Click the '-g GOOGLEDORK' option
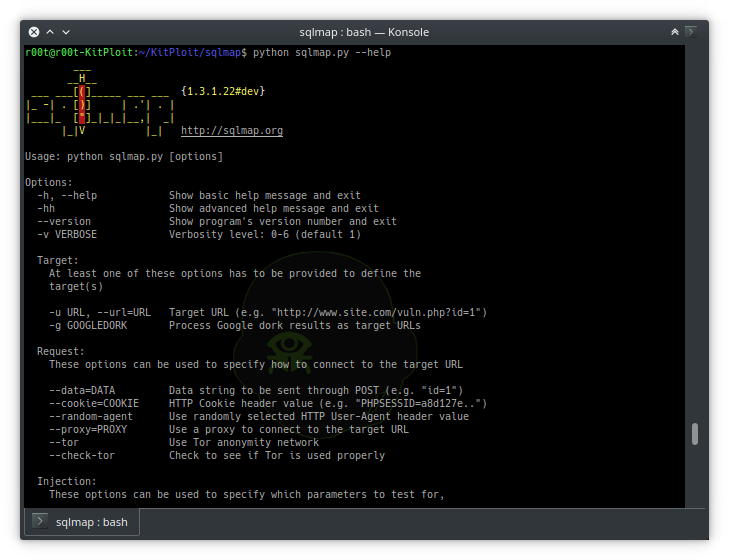Screen dimensions: 729x560 point(88,326)
